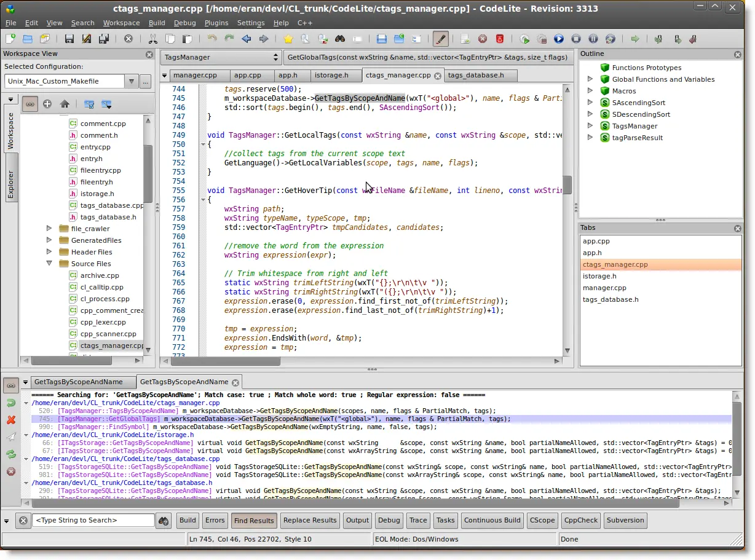The width and height of the screenshot is (755, 560).
Task: Show the Errors output pane
Action: (x=215, y=520)
